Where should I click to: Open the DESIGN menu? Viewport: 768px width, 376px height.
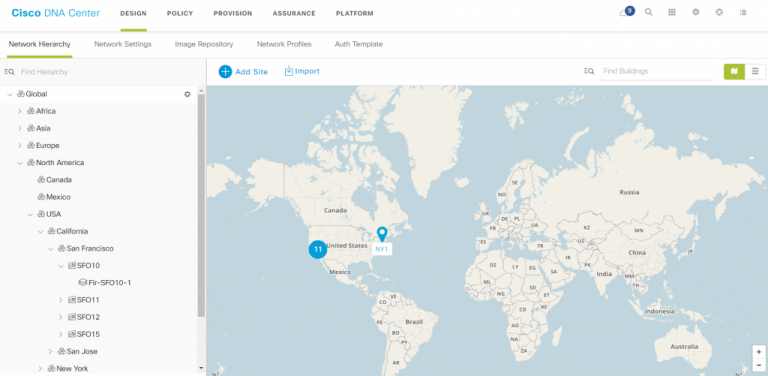(x=133, y=13)
